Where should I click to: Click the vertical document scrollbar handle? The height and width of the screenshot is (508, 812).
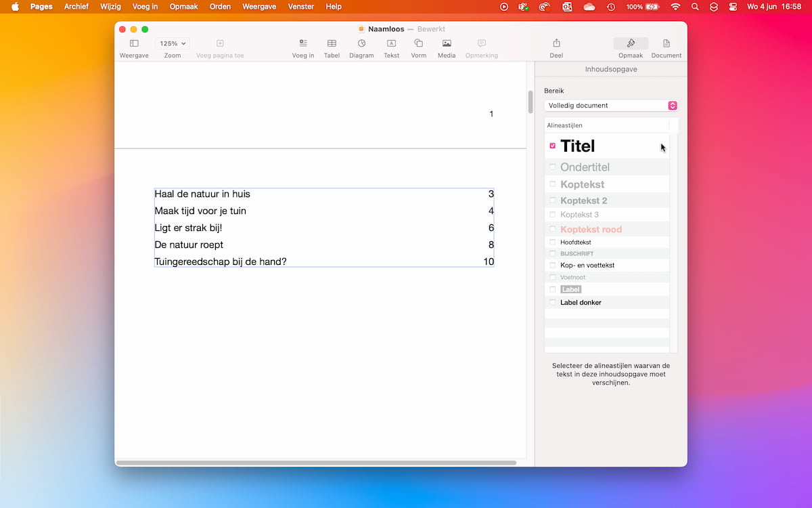coord(531,102)
